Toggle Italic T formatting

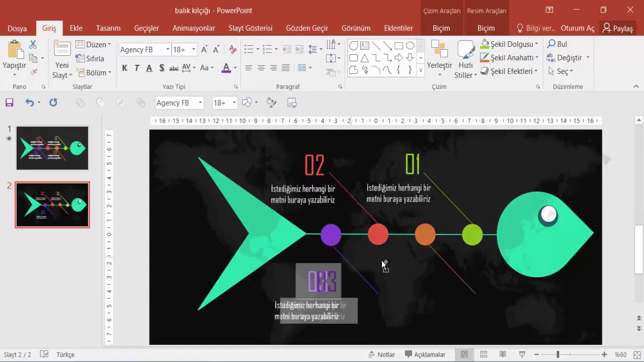click(137, 68)
